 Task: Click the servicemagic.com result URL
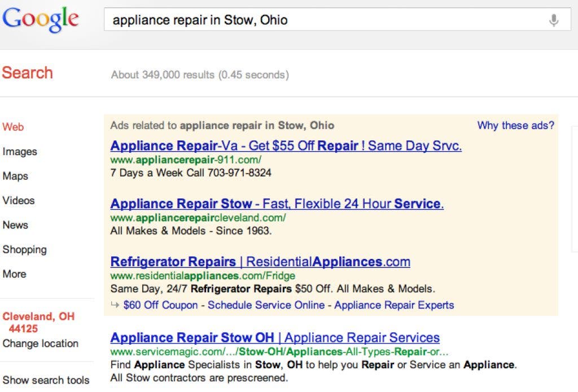(x=279, y=351)
